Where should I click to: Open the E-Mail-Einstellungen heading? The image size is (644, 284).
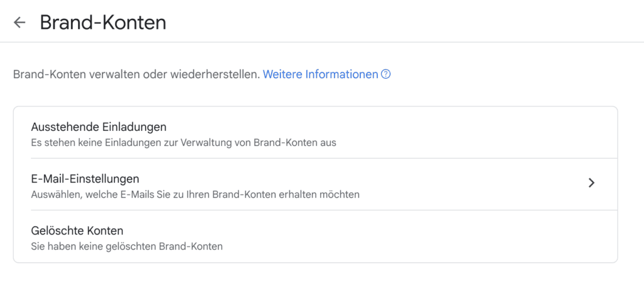click(85, 179)
